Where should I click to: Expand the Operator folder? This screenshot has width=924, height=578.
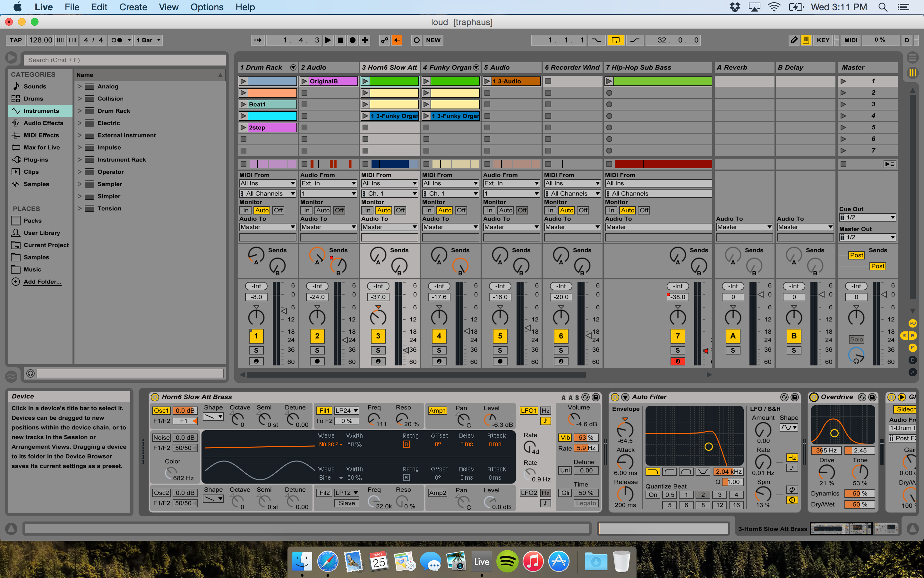click(80, 172)
